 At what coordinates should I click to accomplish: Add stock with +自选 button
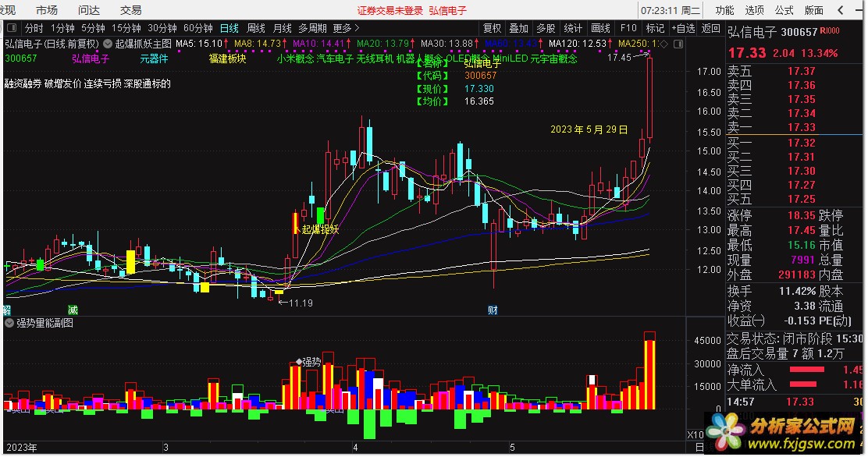(x=683, y=27)
